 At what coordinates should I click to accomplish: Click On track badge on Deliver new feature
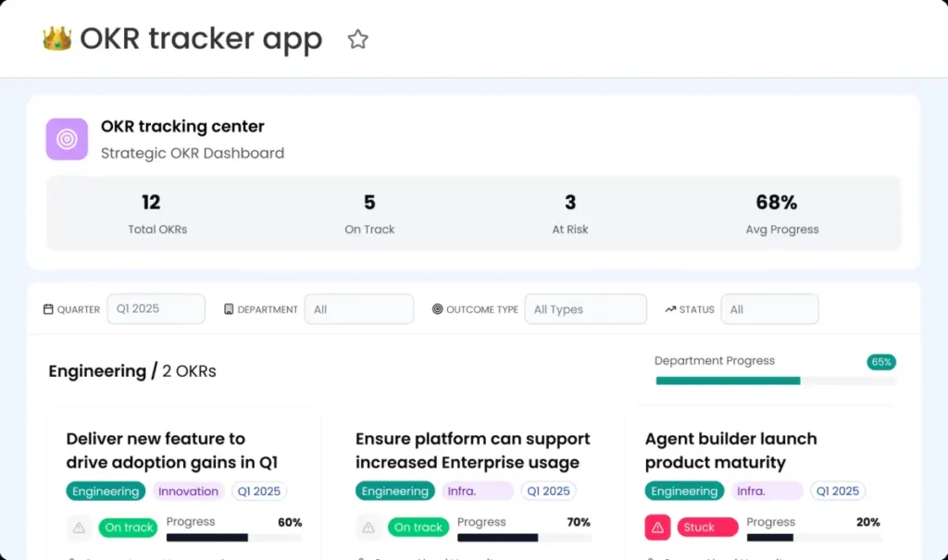point(129,528)
